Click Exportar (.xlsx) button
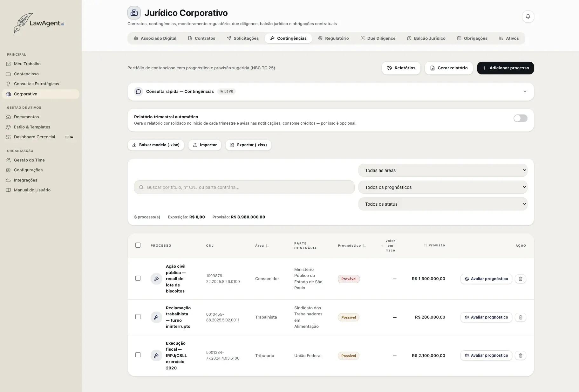Viewport: 579px width, 392px height. pos(248,145)
